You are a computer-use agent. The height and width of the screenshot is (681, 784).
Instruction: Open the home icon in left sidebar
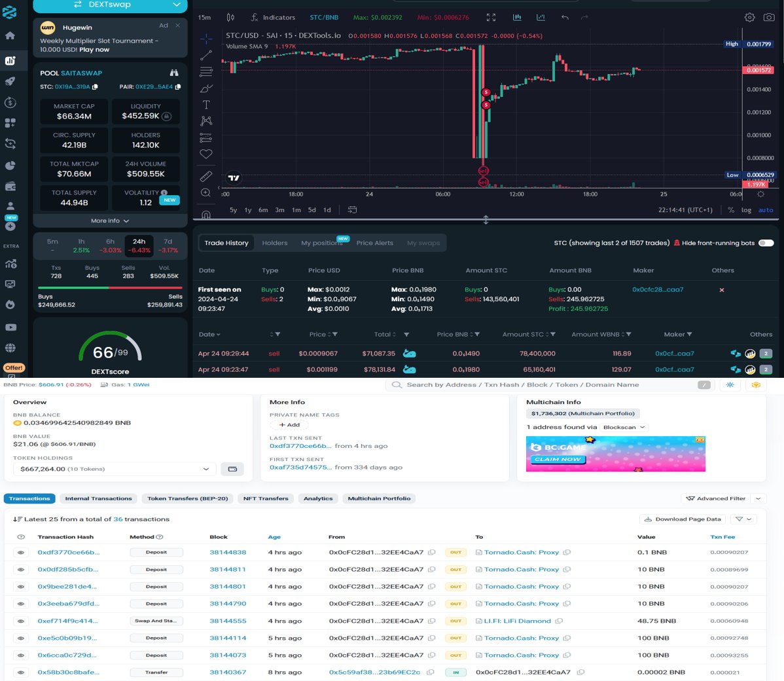click(10, 35)
